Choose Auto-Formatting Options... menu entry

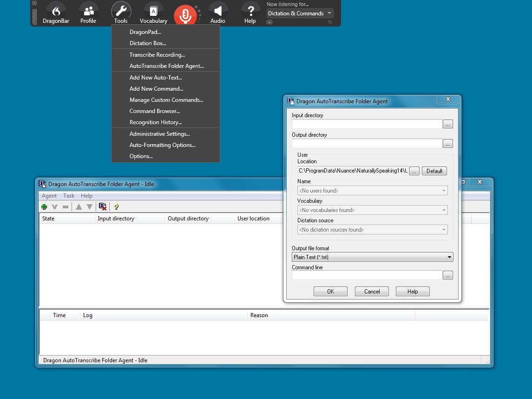coord(162,145)
